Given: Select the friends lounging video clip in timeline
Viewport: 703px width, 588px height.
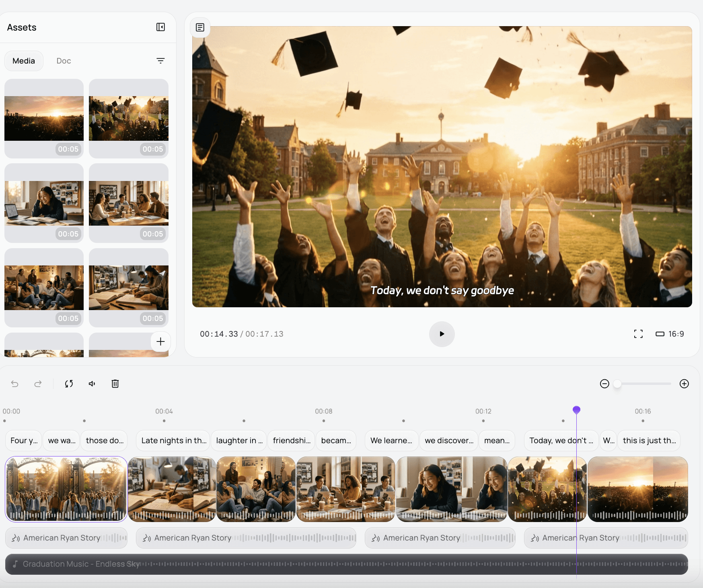Looking at the screenshot, I should pyautogui.click(x=256, y=489).
